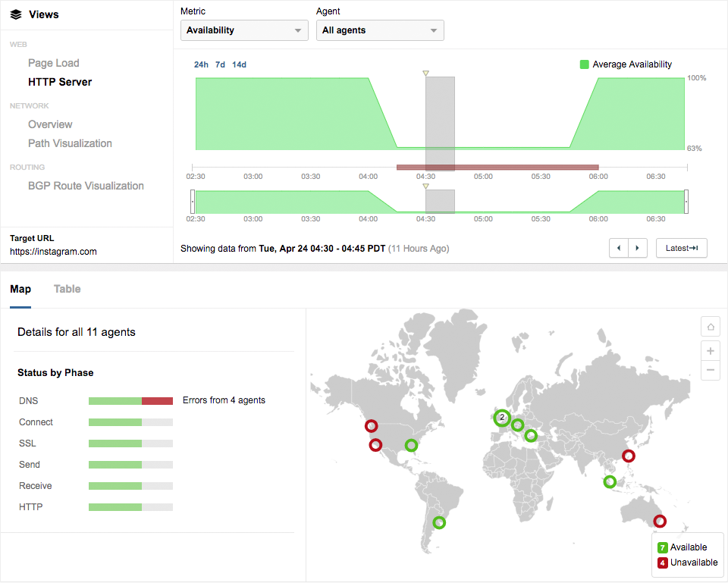The width and height of the screenshot is (728, 583).
Task: Click the left handle of timeline range slider
Action: [x=193, y=202]
